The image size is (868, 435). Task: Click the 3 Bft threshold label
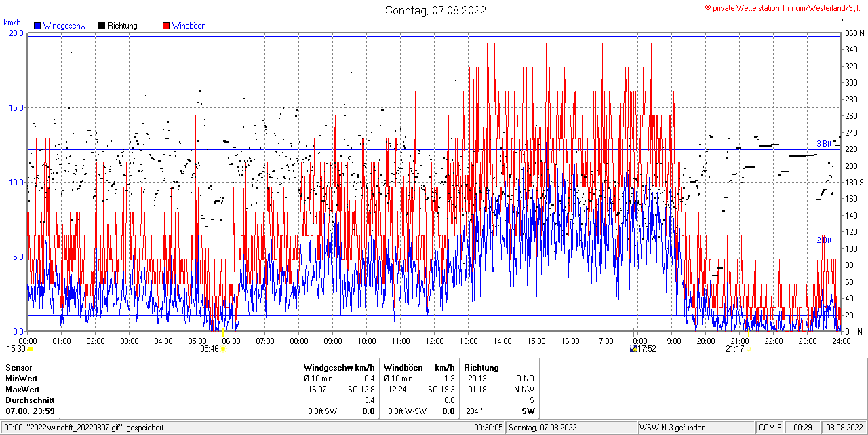coord(824,144)
